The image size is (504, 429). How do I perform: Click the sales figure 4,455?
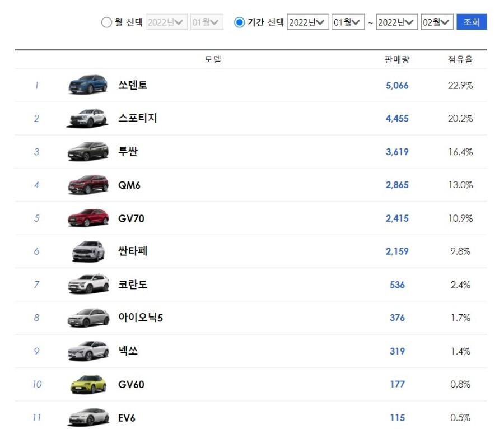(x=397, y=119)
